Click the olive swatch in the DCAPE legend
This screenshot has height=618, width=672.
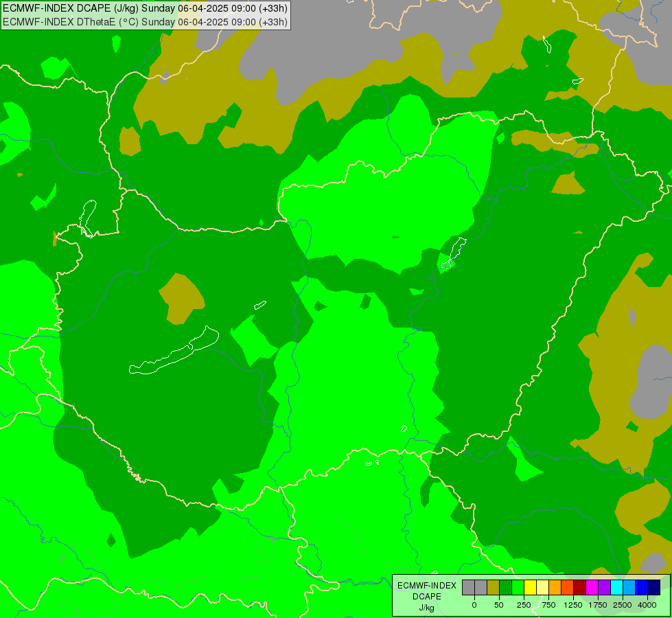coord(494,588)
